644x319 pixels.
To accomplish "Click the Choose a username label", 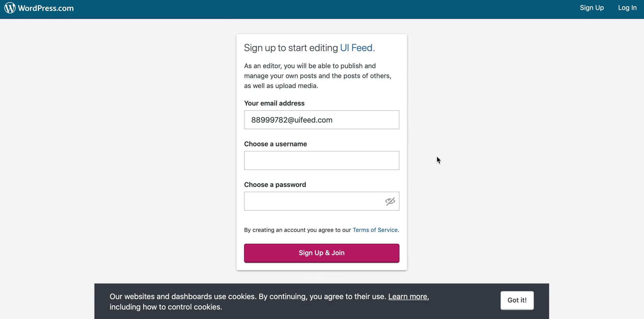I will 275,144.
